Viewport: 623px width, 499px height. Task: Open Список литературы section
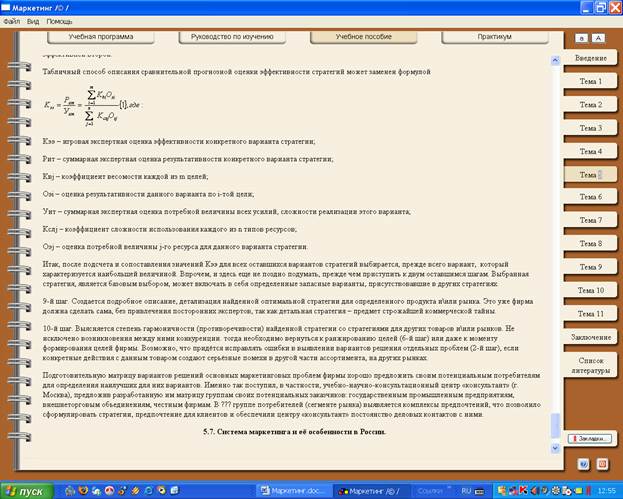coord(590,366)
